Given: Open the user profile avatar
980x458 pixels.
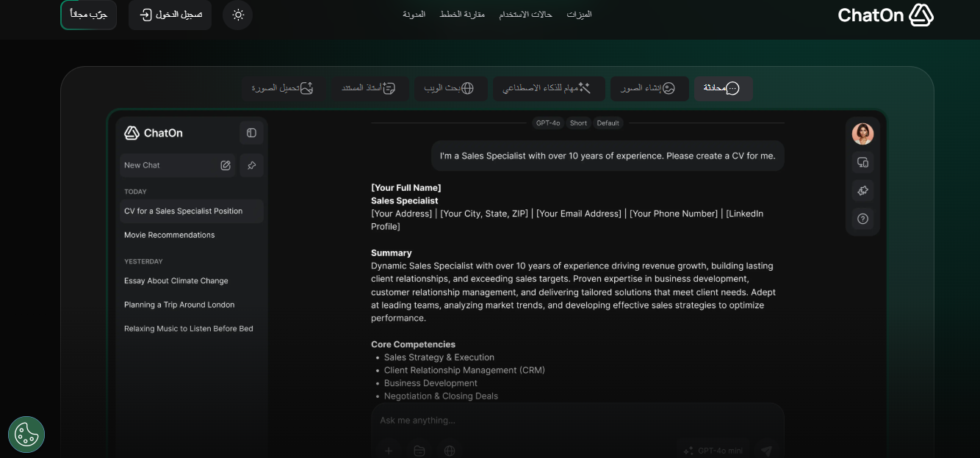Looking at the screenshot, I should point(862,134).
